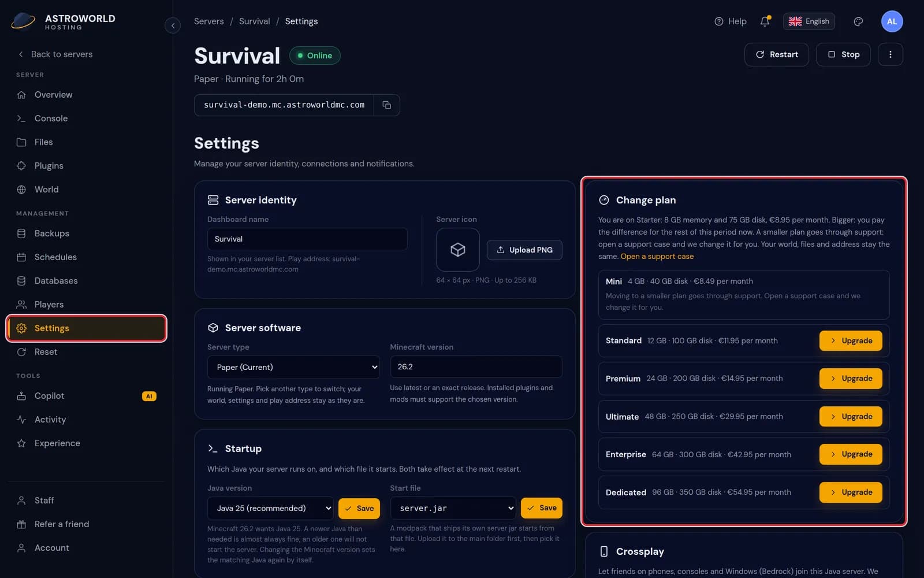Stop the Survival server
The image size is (924, 578).
pyautogui.click(x=843, y=54)
